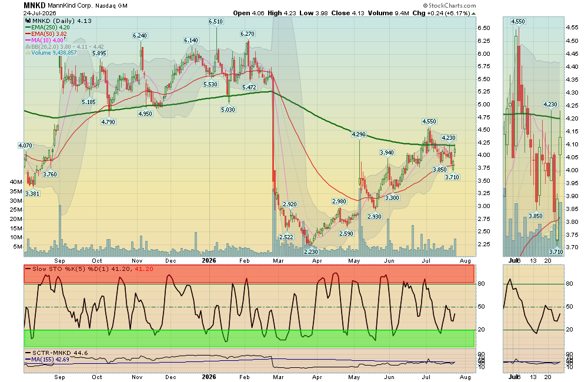This screenshot has height=382, width=588.
Task: Click the 5.472 low label
Action: pos(249,87)
